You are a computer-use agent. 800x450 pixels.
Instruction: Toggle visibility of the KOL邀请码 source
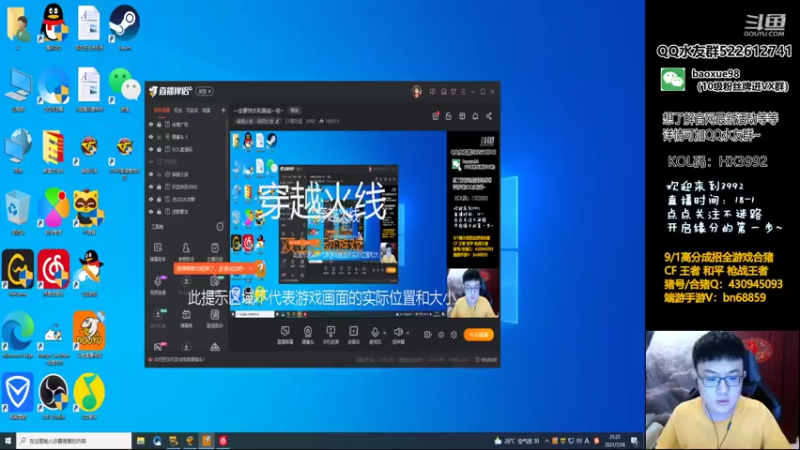[x=151, y=149]
